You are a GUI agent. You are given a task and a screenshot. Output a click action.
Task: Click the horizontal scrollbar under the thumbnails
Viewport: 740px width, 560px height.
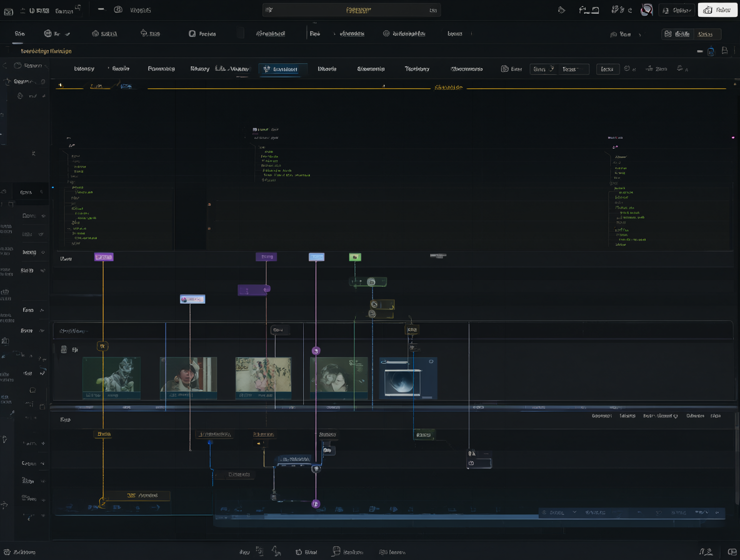click(394, 407)
